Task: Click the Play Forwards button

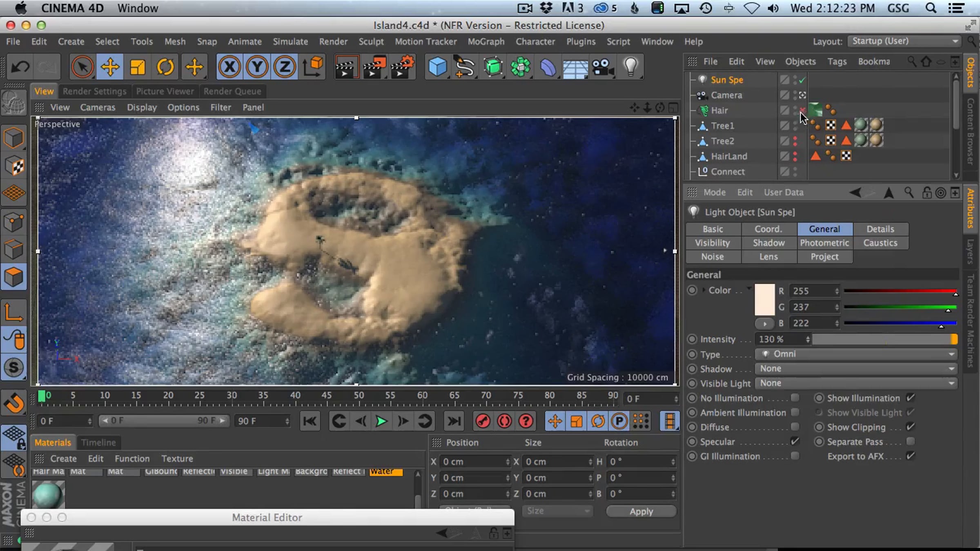Action: pos(381,421)
